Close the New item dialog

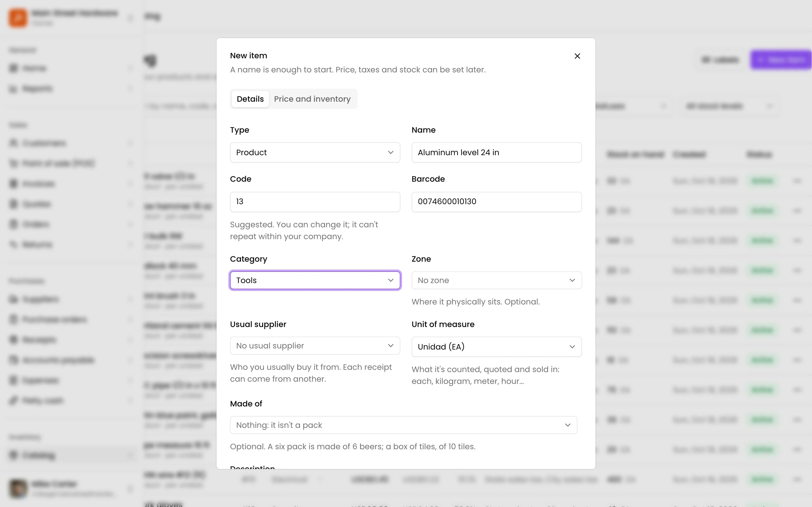[577, 56]
